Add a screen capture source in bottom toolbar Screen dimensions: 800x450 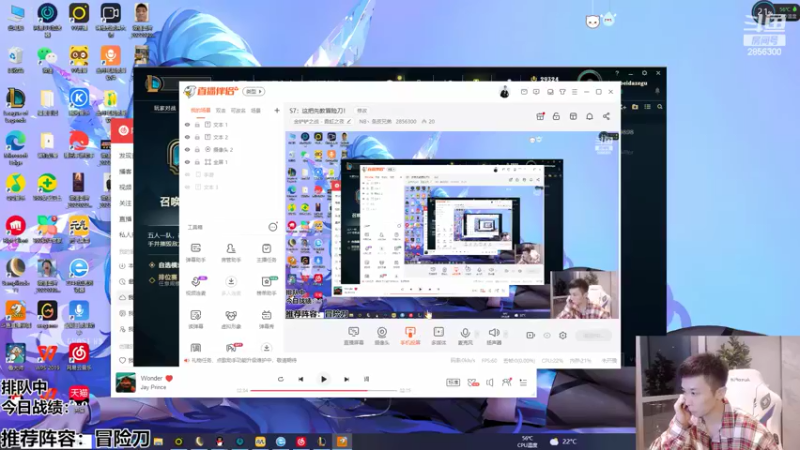(354, 336)
